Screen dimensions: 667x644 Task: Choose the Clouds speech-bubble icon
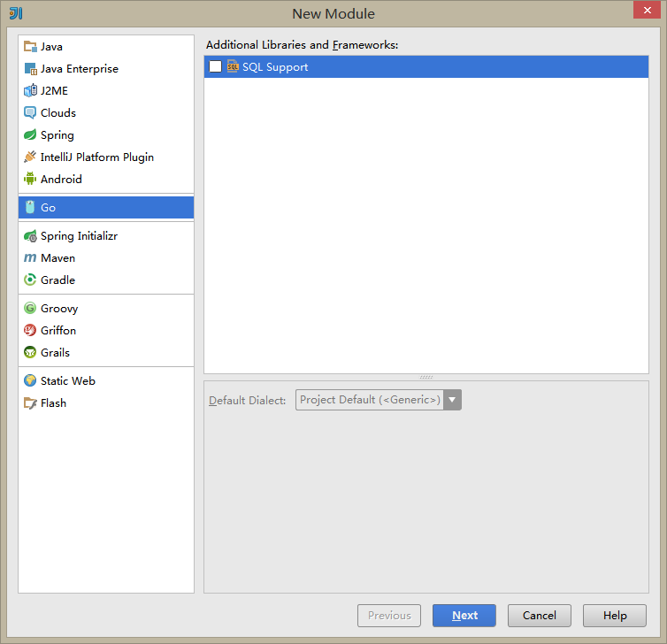(x=30, y=112)
